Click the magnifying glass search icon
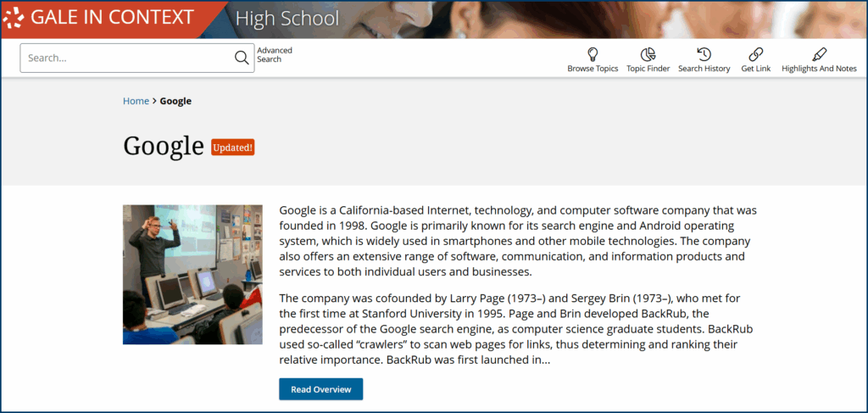This screenshot has width=868, height=413. (x=242, y=59)
